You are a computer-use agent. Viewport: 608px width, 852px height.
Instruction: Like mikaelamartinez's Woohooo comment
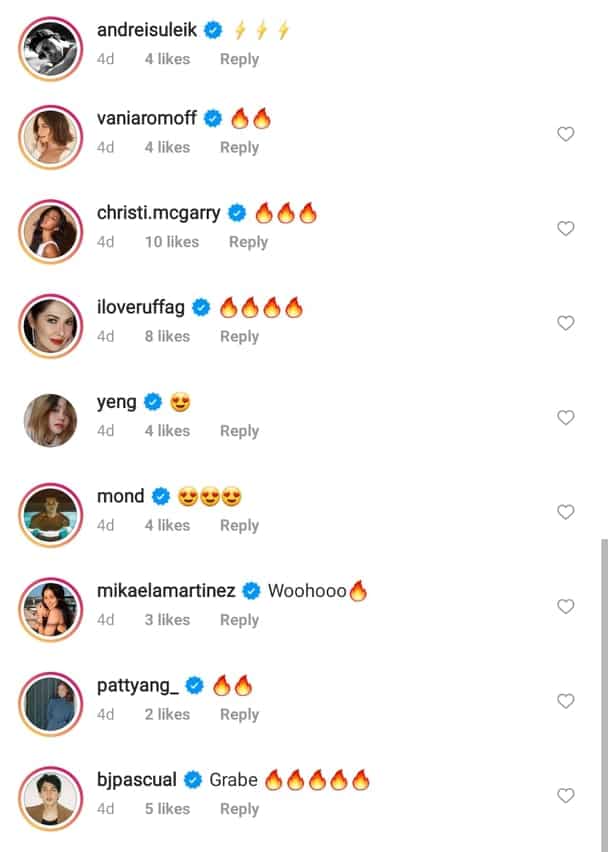(x=566, y=607)
